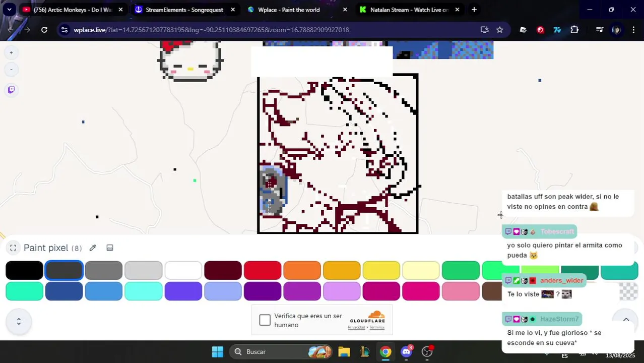Screen dimensions: 644x363
Task: Choose the orange color swatch
Action: (x=302, y=270)
